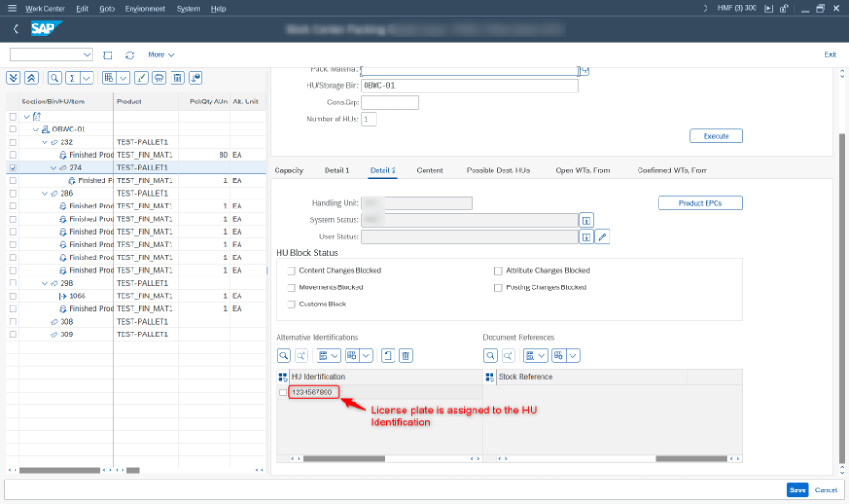Collapse the OBWC-01 tree node

tap(35, 130)
